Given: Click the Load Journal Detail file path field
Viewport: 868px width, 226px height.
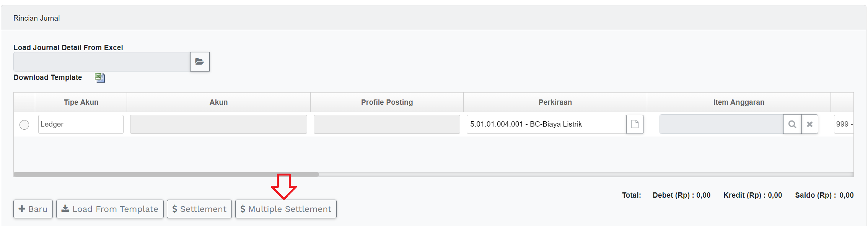Looking at the screenshot, I should click(x=102, y=62).
